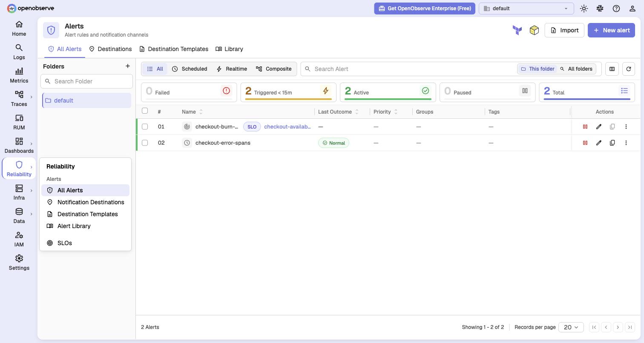
Task: Edit the checkout-burn alert
Action: click(x=598, y=126)
